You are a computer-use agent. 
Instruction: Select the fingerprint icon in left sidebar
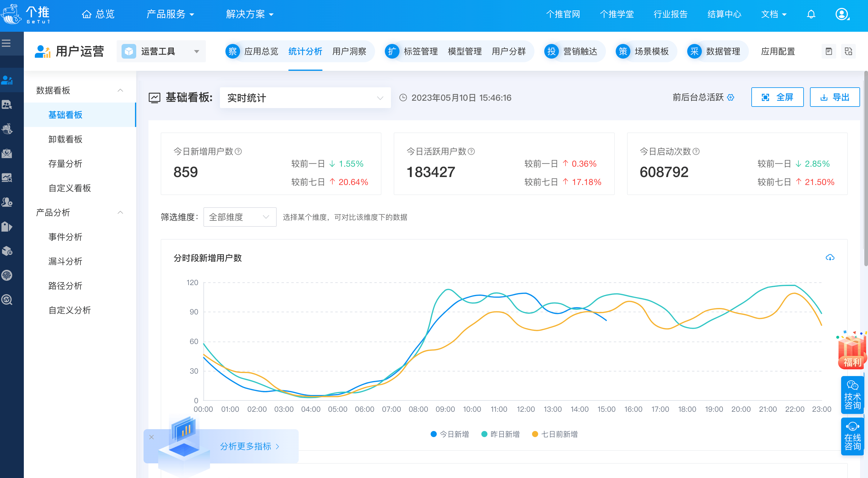coord(7,275)
